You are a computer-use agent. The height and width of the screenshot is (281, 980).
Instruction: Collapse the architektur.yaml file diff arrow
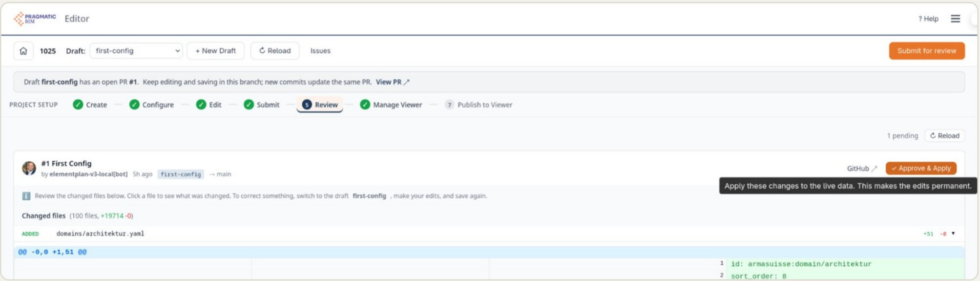tap(953, 234)
